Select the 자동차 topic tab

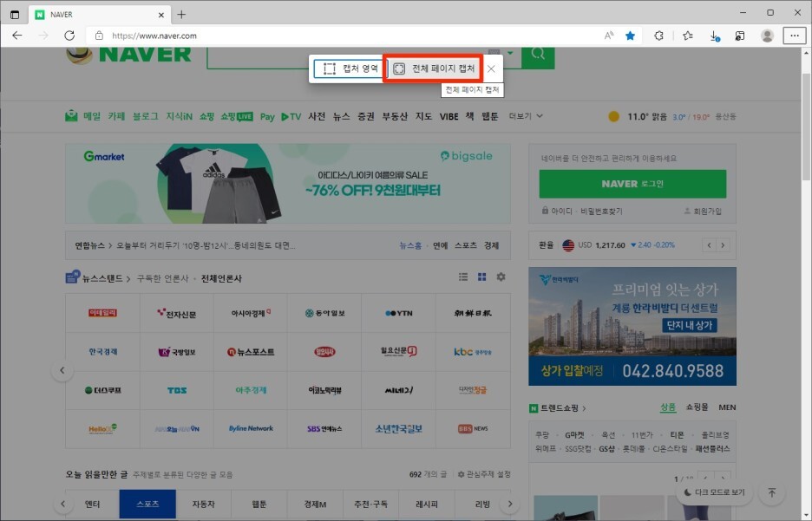click(204, 504)
